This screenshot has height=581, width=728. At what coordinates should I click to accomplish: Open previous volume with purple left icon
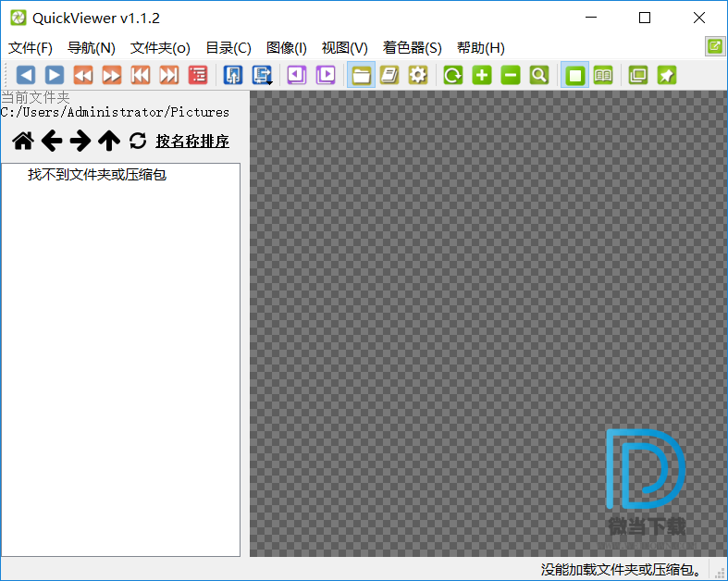297,75
